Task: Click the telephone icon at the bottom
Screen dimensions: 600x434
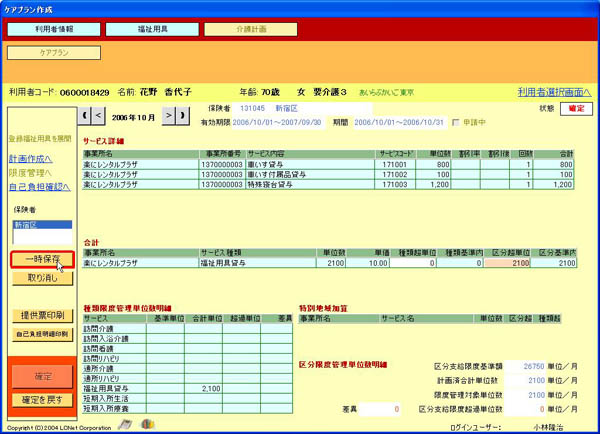Action: click(x=125, y=424)
